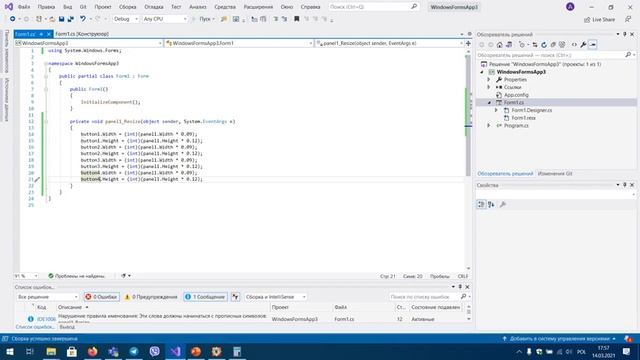
Task: Open the Git menu
Action: tap(83, 7)
